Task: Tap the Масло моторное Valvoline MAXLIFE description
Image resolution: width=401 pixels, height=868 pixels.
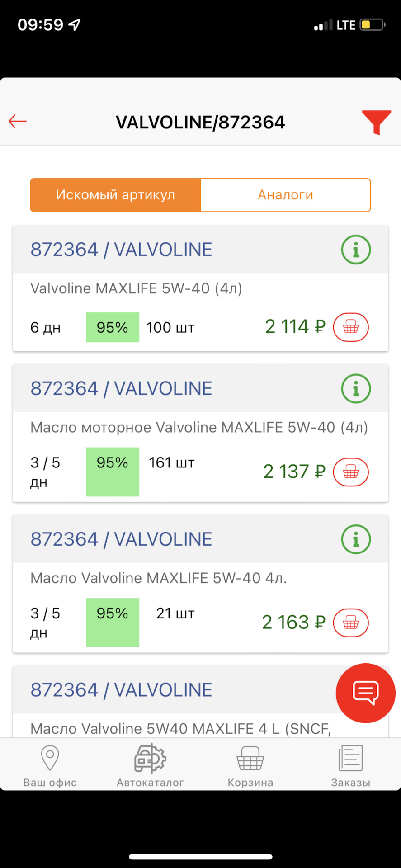Action: (x=199, y=427)
